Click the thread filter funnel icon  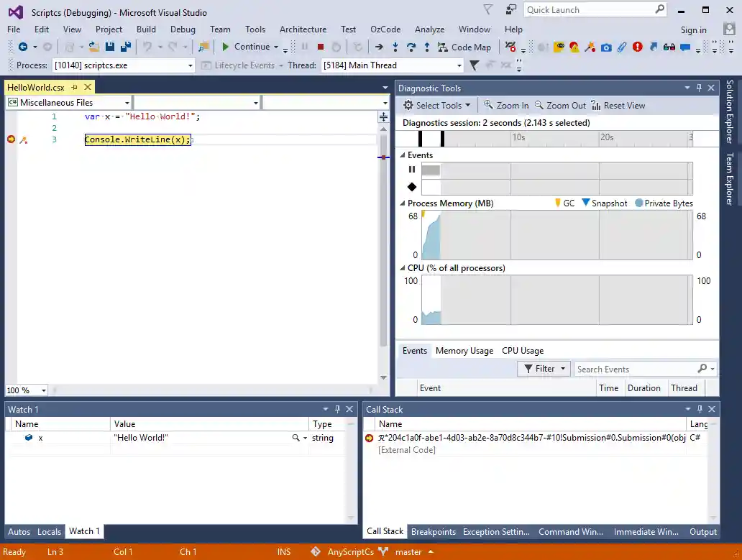click(474, 65)
